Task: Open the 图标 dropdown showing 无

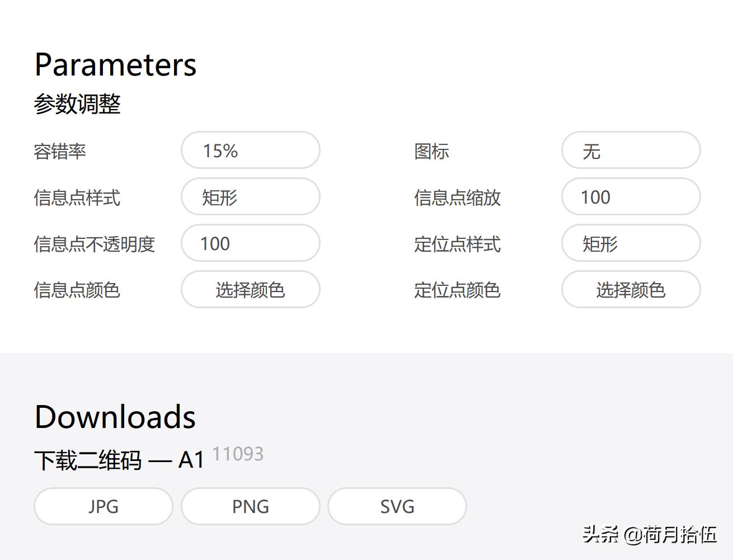Action: point(630,150)
